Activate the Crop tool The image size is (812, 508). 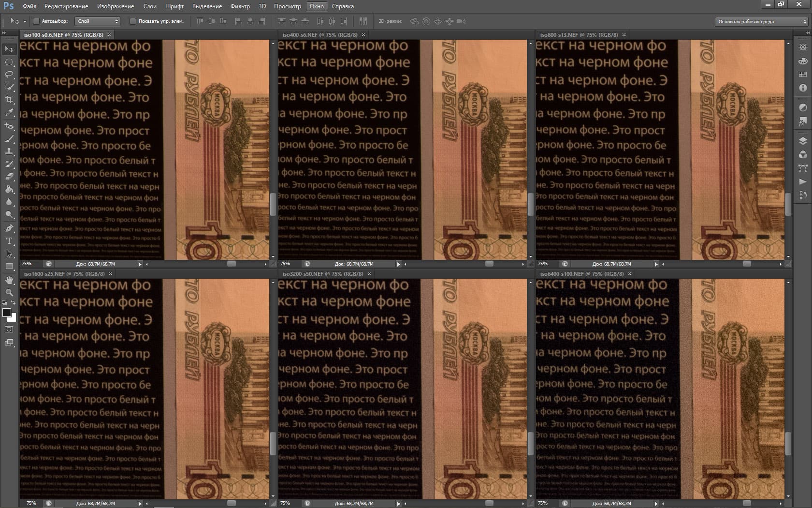point(9,100)
